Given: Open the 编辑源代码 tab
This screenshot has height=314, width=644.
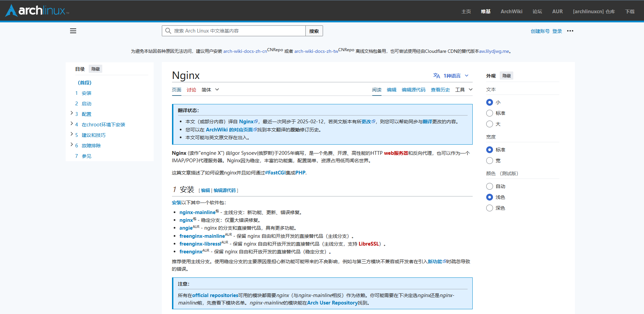Looking at the screenshot, I should tap(413, 90).
